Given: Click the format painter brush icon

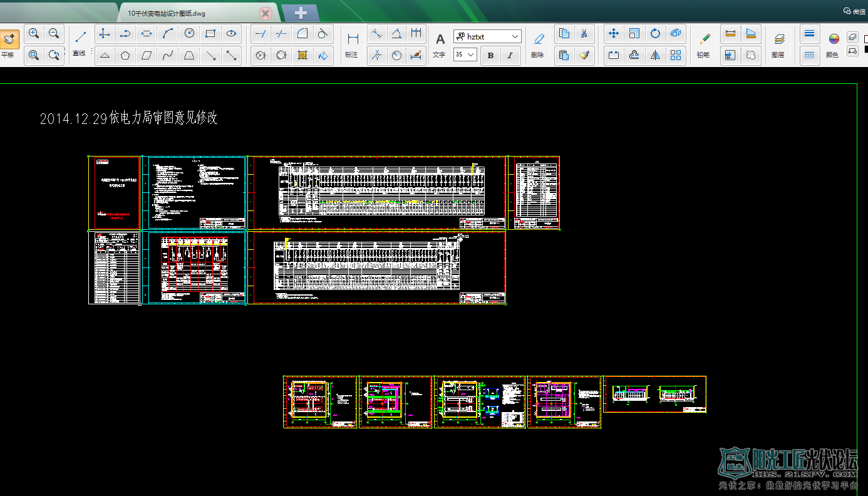Looking at the screenshot, I should [584, 55].
